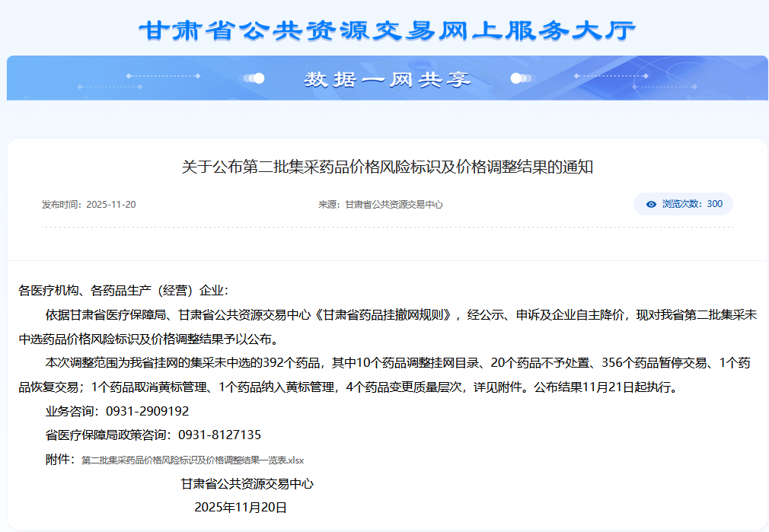Click the 省医疗保障局政策咨询 label
This screenshot has width=769, height=532.
[108, 435]
